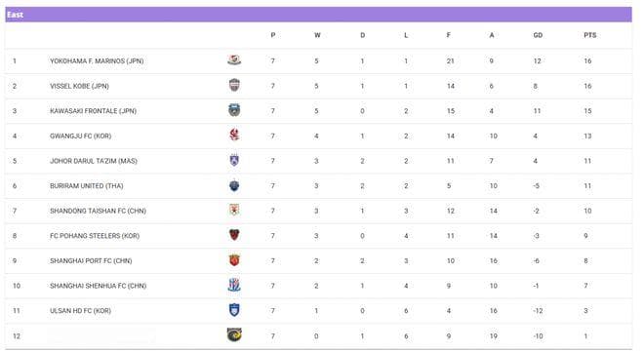Click the Buriram United club crest

pos(234,185)
